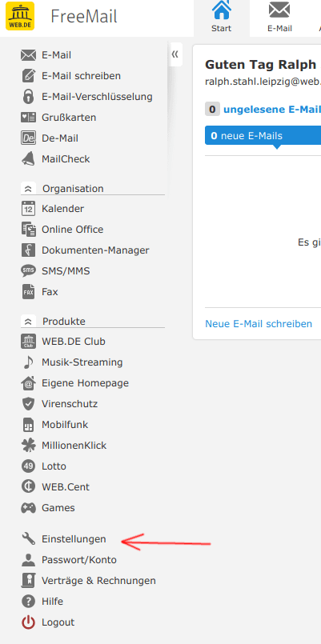Click the Fax icon
This screenshot has height=644, width=321.
[28, 292]
